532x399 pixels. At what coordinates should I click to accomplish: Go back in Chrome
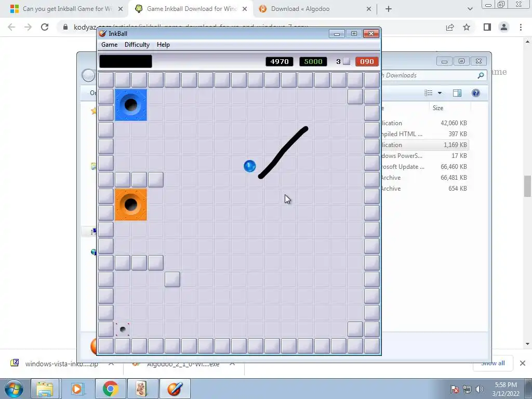pyautogui.click(x=11, y=27)
